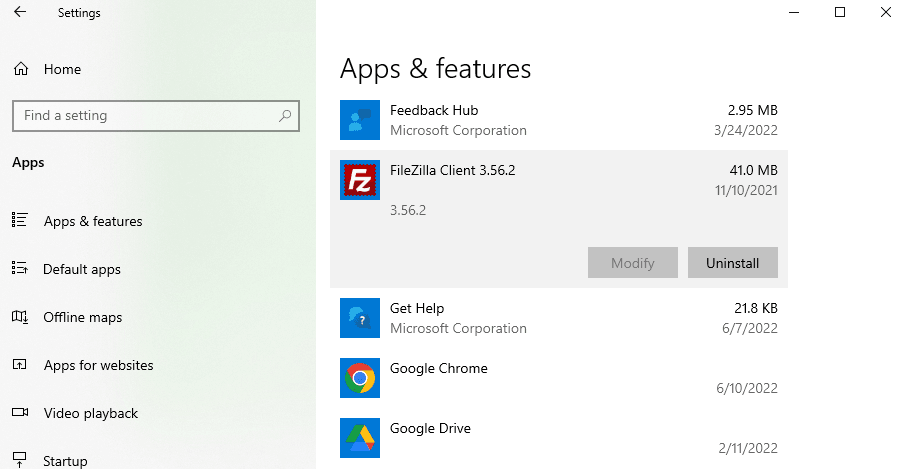Click the Settings window title
This screenshot has height=469, width=900.
tap(79, 13)
